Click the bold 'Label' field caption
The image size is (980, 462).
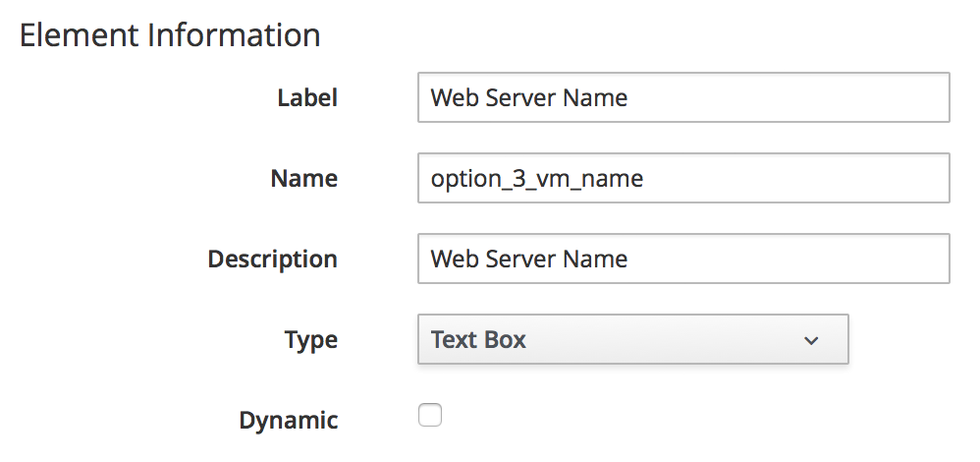point(306,98)
